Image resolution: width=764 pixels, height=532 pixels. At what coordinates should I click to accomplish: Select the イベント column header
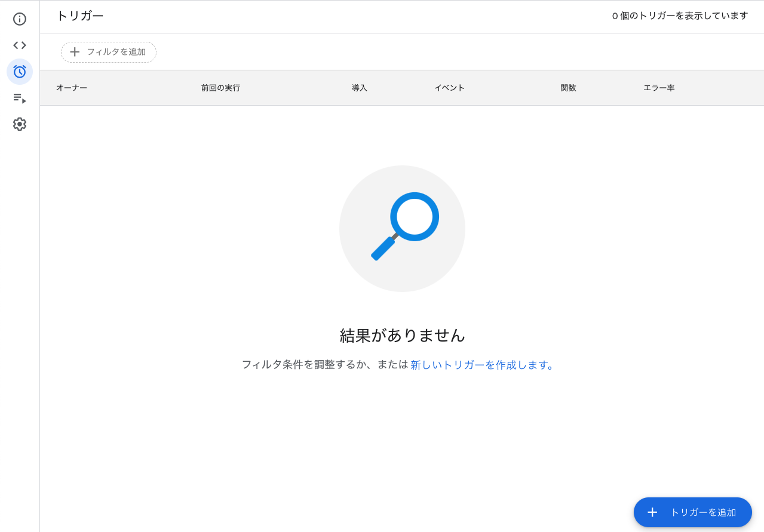(x=449, y=88)
